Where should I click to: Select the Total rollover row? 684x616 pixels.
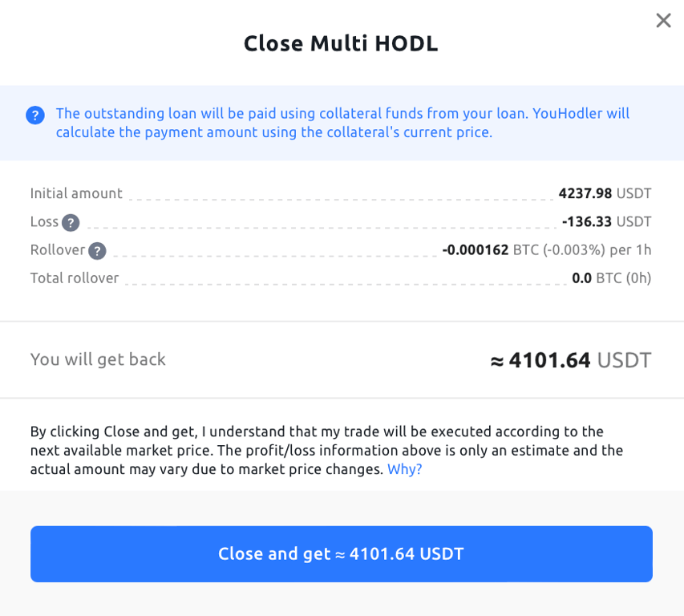click(75, 278)
